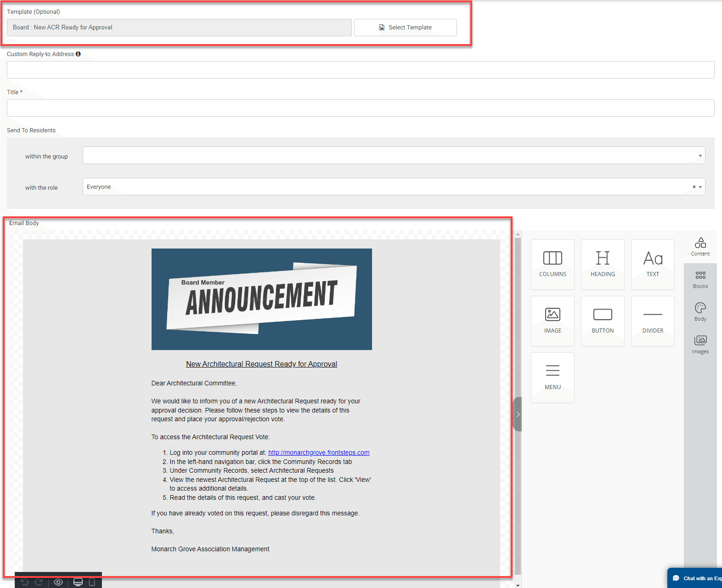
Task: Undo the last editor change
Action: (25, 582)
